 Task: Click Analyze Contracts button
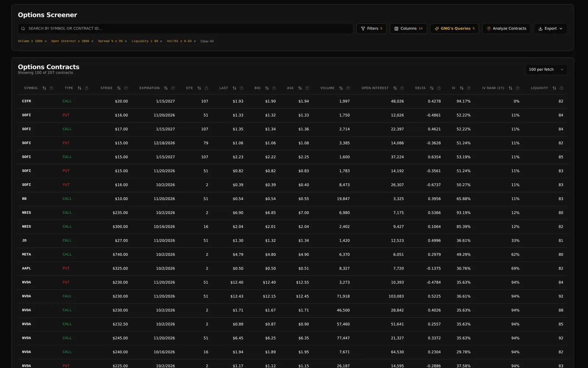(x=506, y=29)
